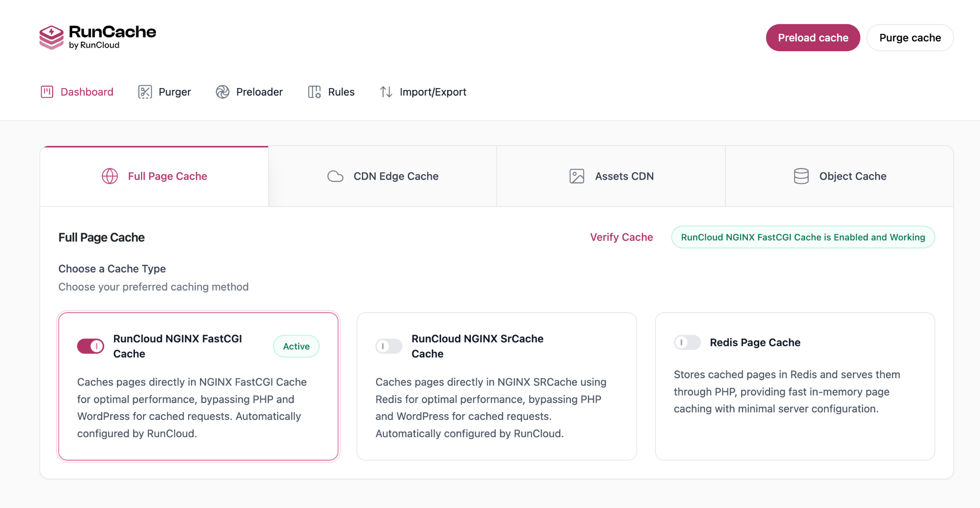Disable the RunCloud NGINX FastCGI Cache toggle
The image size is (980, 508).
pyautogui.click(x=90, y=346)
